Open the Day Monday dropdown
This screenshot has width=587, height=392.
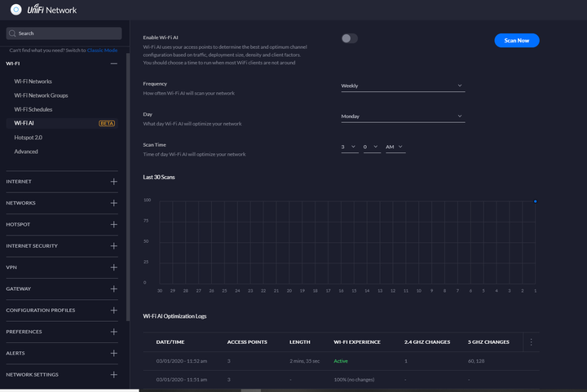tap(403, 117)
